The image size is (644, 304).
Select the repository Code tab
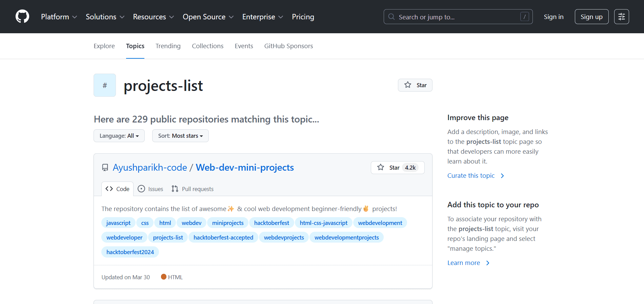click(x=117, y=189)
